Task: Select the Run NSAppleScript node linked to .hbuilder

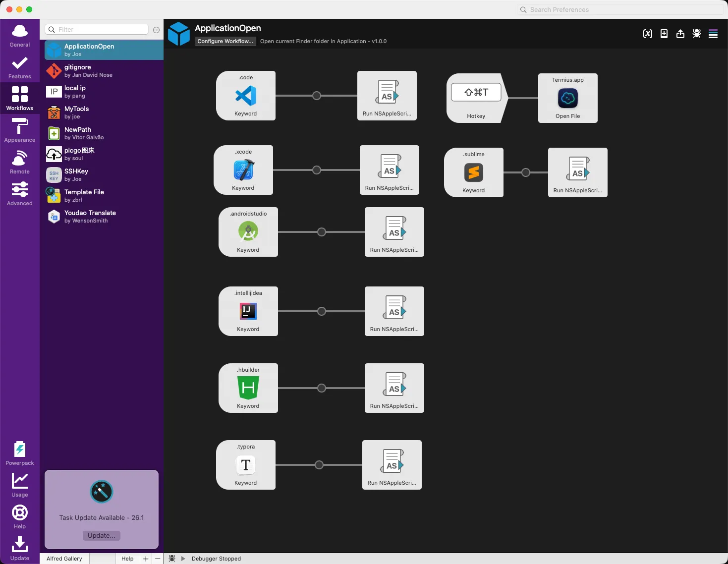Action: [394, 388]
